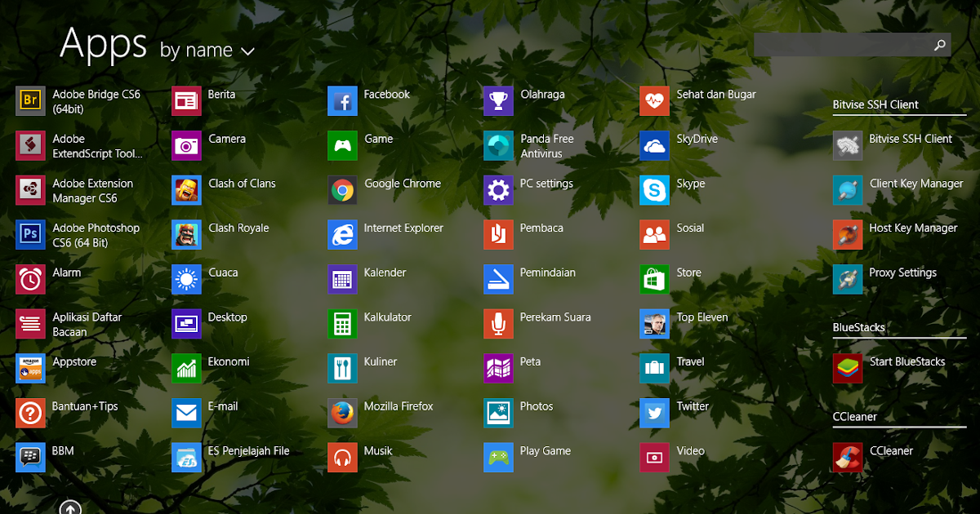Open Ekonomi finance icon
The width and height of the screenshot is (980, 514).
[186, 369]
